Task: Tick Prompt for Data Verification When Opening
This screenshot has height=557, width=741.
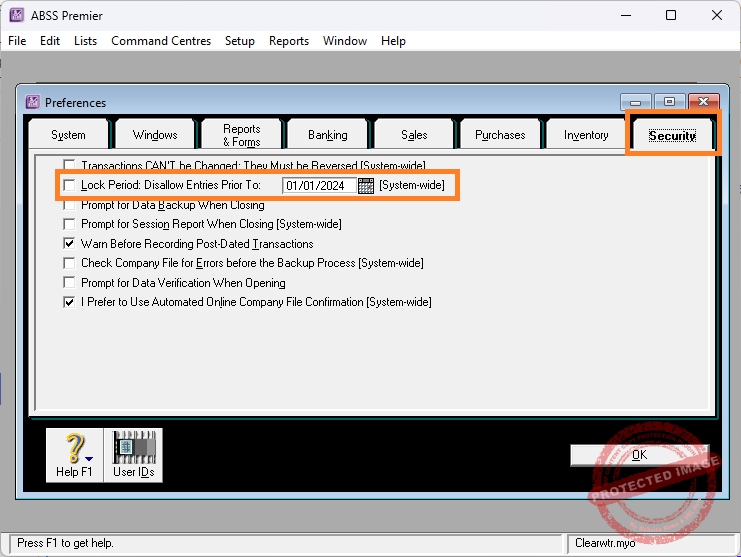Action: [x=69, y=283]
